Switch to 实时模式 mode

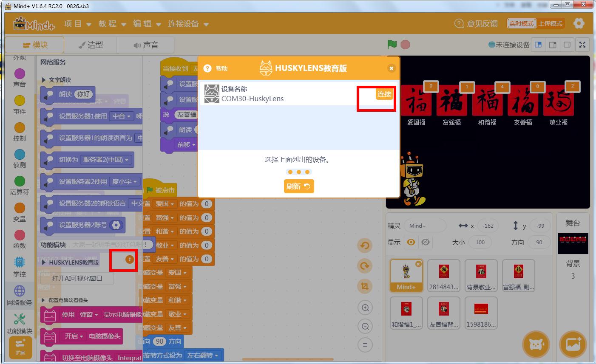click(x=522, y=23)
